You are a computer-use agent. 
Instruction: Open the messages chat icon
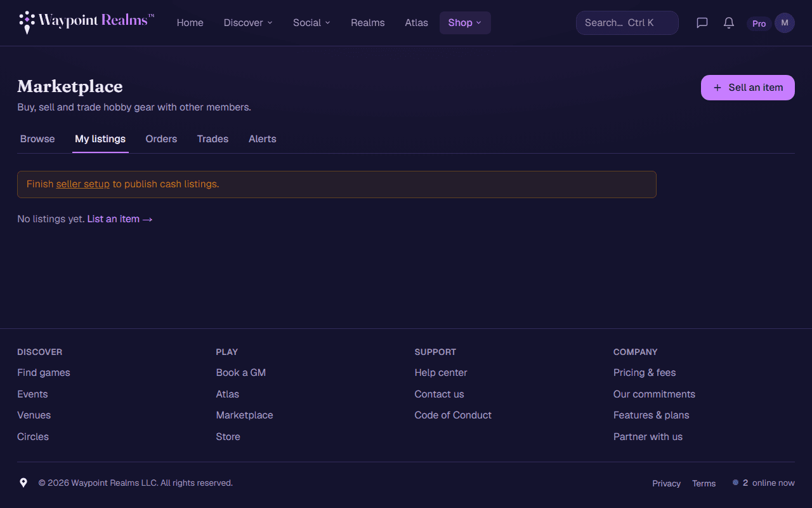(702, 23)
